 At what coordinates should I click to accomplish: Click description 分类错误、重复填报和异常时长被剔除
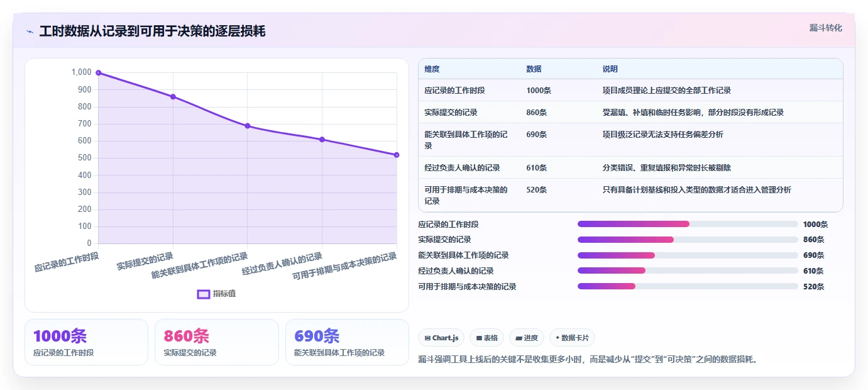[x=666, y=168]
